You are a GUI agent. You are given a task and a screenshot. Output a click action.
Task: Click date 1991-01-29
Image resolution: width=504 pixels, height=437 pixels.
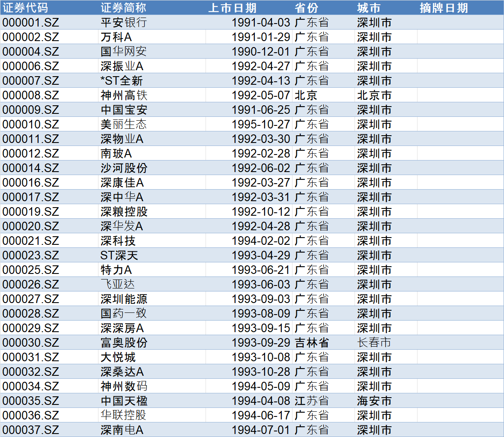coord(249,37)
